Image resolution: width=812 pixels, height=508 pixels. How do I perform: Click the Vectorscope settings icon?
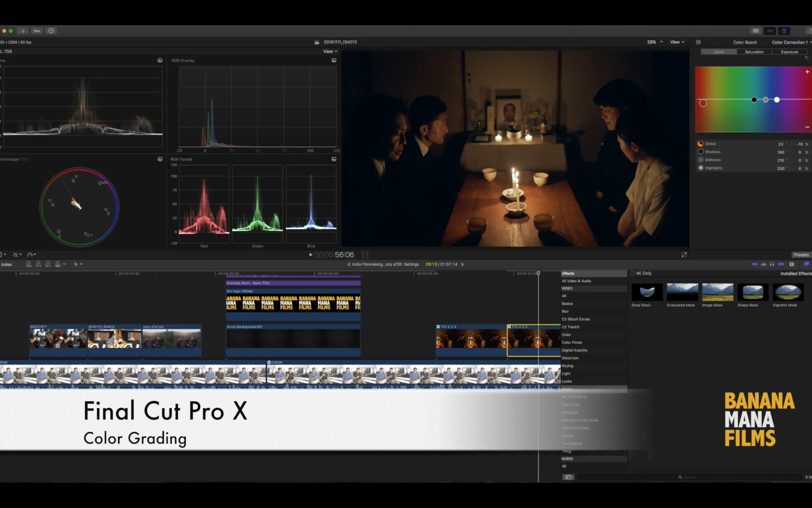coord(160,159)
